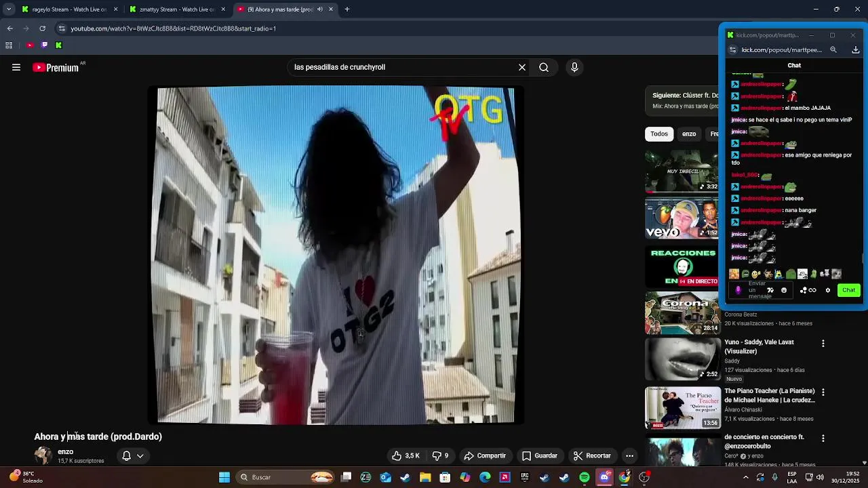
Task: Share the video with Compartir
Action: (485, 455)
